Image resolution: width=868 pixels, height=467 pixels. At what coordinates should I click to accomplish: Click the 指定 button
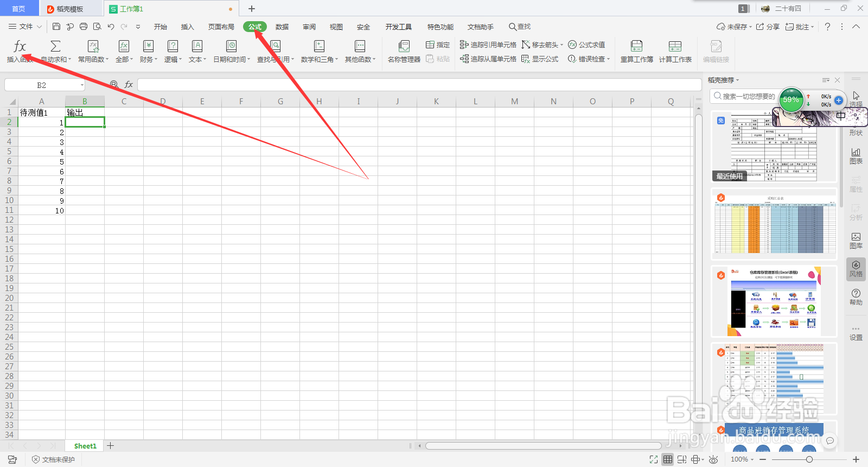438,45
